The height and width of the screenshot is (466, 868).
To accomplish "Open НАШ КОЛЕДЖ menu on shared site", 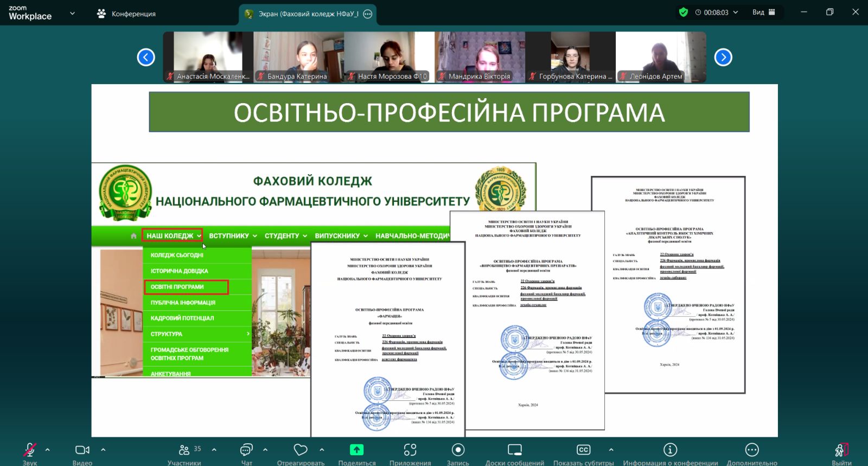I will click(x=173, y=235).
